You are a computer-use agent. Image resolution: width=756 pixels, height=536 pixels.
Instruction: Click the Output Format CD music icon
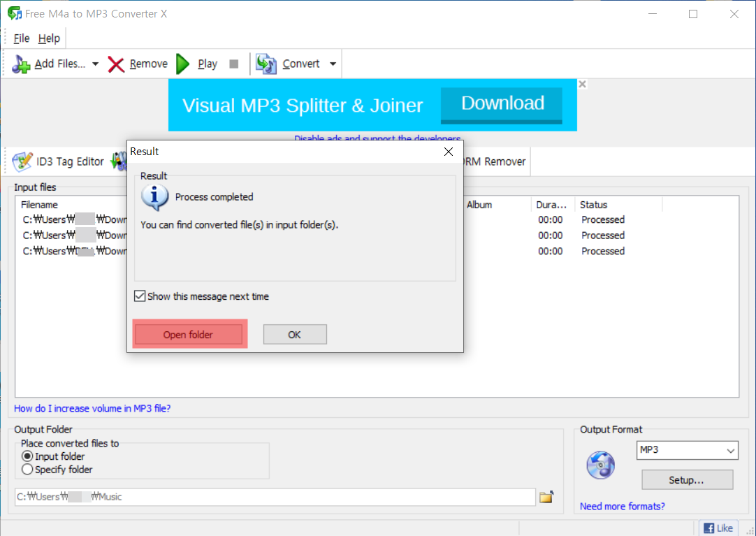click(x=600, y=465)
